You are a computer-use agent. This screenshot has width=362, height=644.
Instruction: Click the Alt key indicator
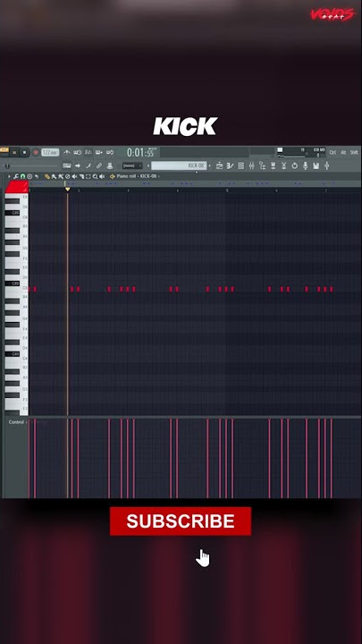click(x=343, y=152)
